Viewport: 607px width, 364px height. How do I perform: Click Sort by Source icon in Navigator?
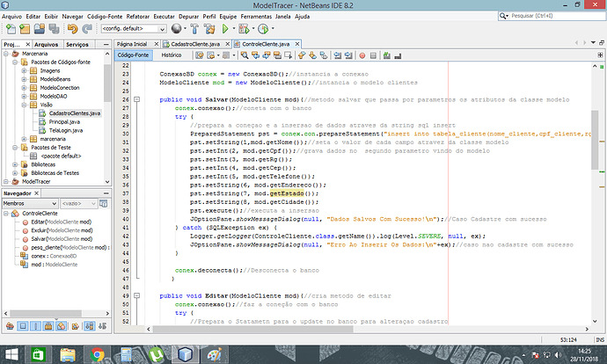coord(102,326)
